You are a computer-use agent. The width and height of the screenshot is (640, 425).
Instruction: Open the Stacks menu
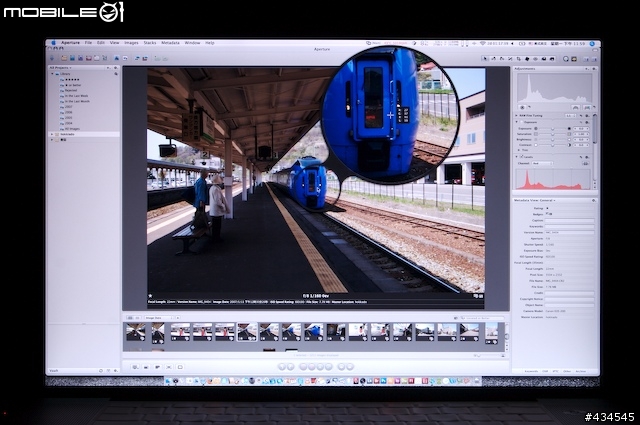point(150,43)
